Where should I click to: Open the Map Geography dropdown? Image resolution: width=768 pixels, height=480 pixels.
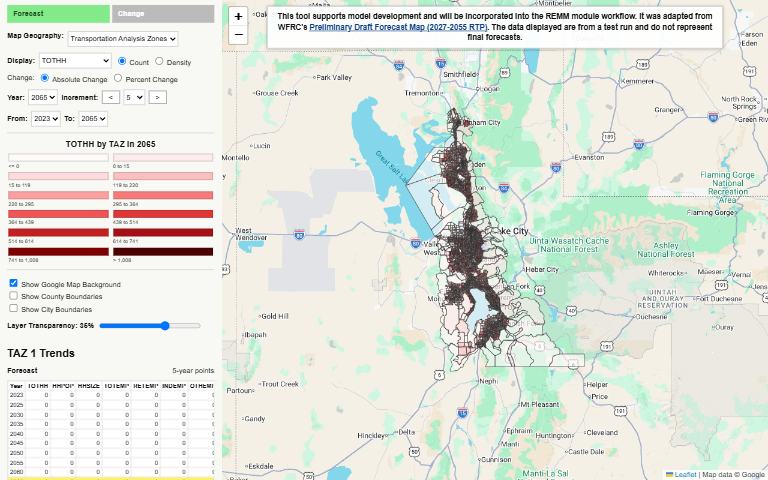pos(123,39)
